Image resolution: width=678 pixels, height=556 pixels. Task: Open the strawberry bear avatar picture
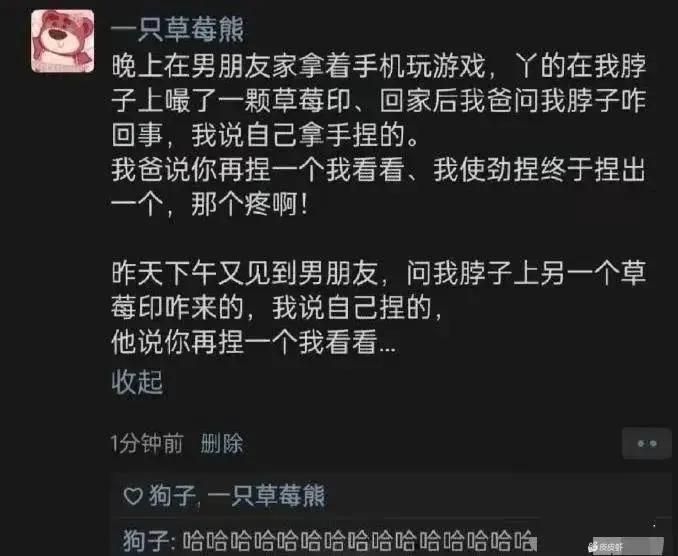pos(63,41)
